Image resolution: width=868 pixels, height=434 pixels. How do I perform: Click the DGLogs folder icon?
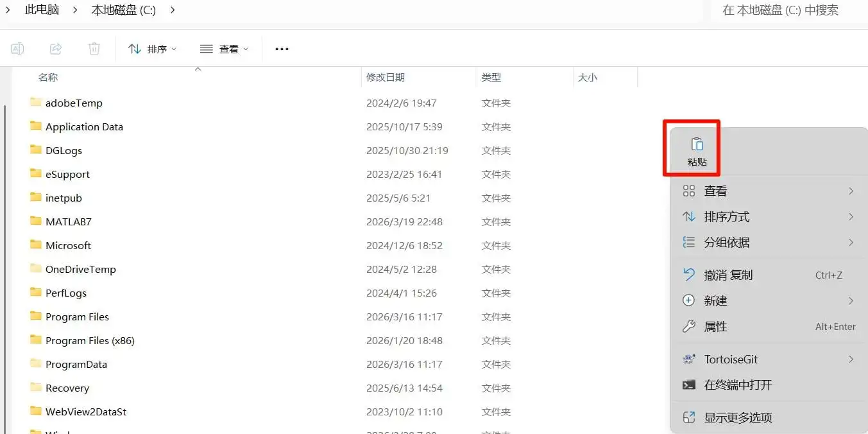click(36, 150)
